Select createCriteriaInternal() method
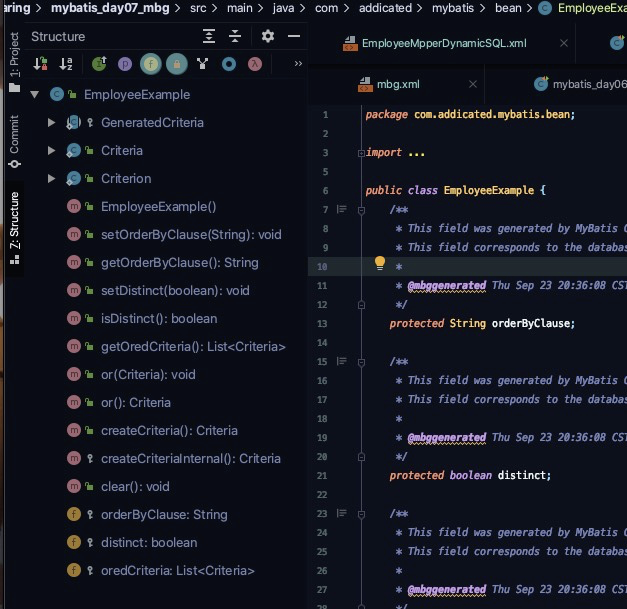This screenshot has height=609, width=627. pos(191,459)
